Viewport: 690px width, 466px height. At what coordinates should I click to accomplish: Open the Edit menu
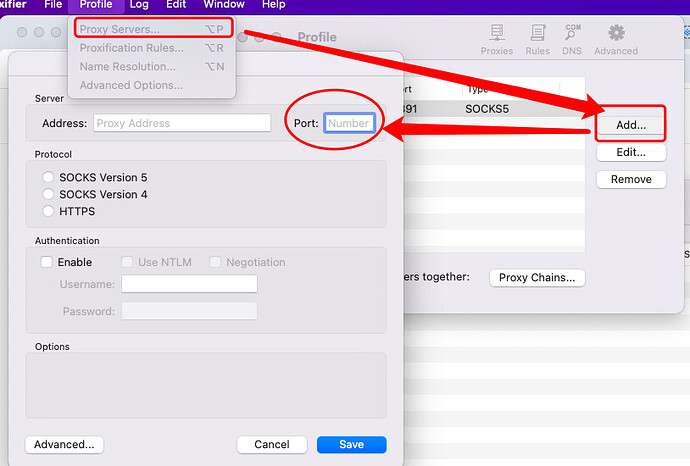tap(176, 5)
